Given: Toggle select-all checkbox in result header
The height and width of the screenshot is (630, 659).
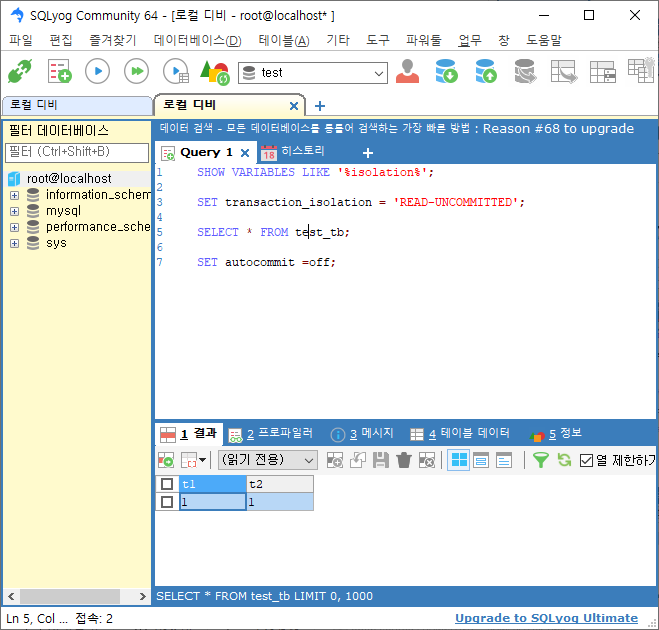Looking at the screenshot, I should point(167,485).
